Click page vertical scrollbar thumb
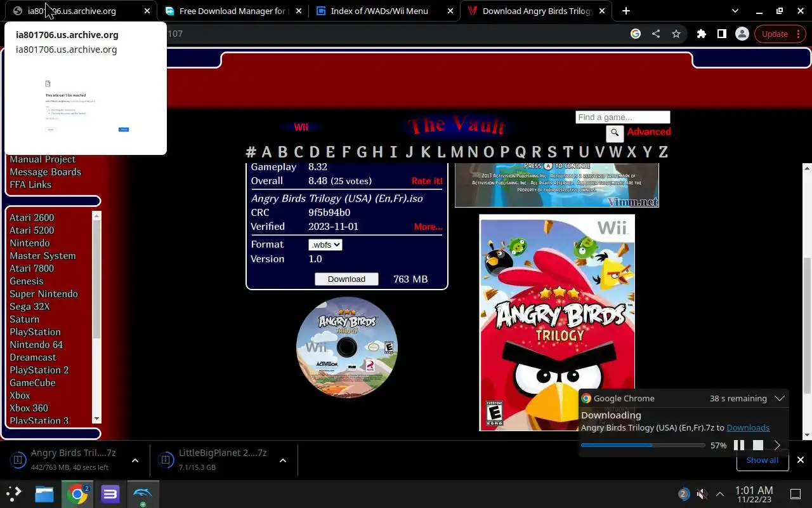Viewport: 812px width, 508px height. coord(807,326)
